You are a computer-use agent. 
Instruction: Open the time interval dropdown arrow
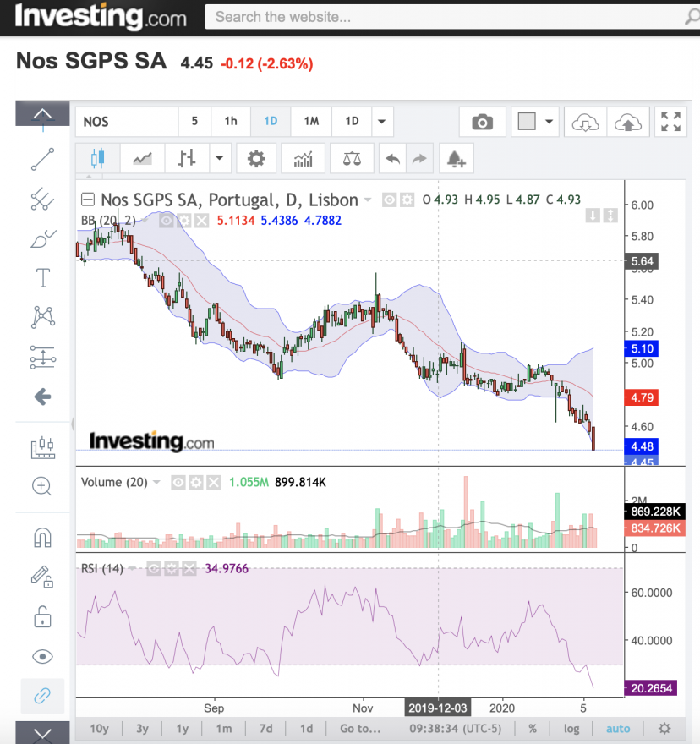(x=381, y=122)
